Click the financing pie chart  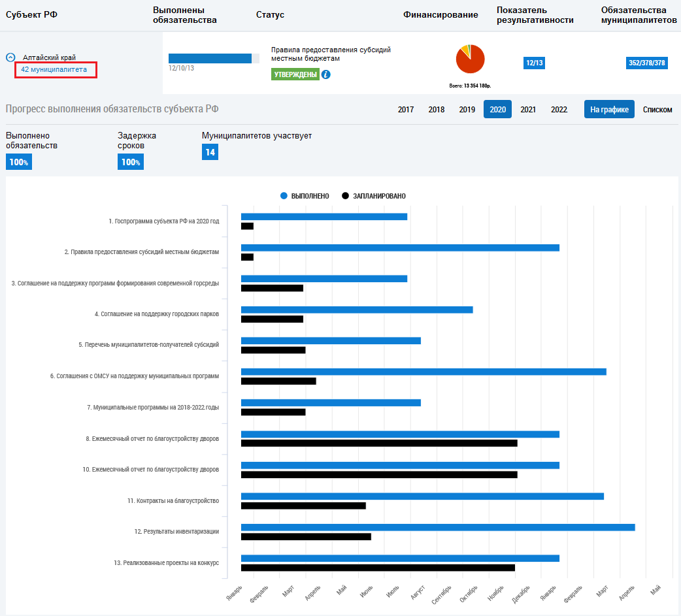point(470,59)
